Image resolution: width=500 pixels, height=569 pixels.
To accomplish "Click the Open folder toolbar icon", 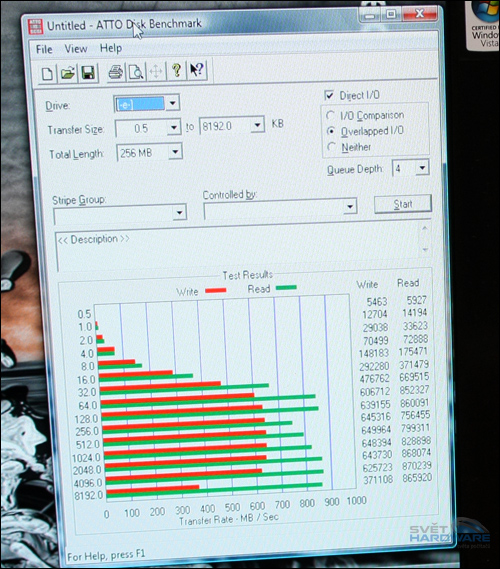I will 68,73.
